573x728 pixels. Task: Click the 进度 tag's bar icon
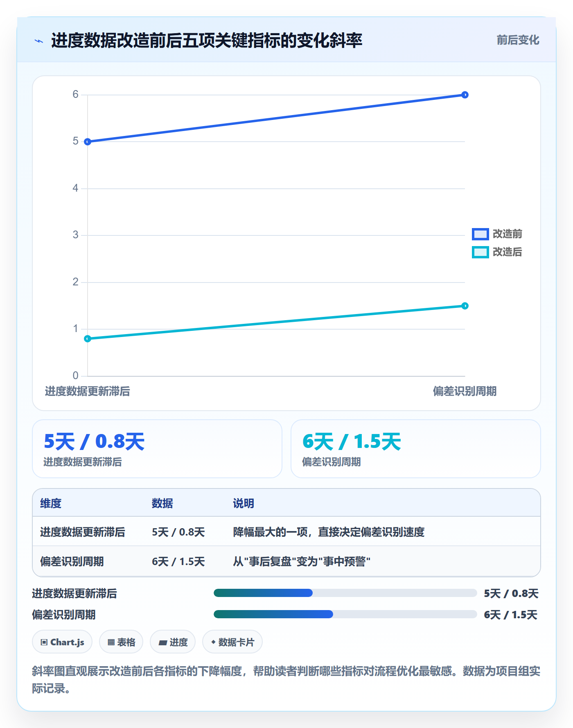(x=163, y=643)
